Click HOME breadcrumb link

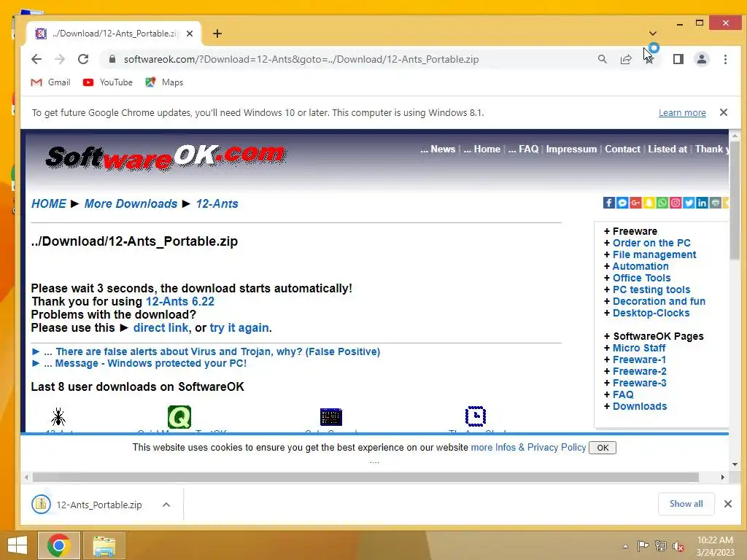(49, 204)
